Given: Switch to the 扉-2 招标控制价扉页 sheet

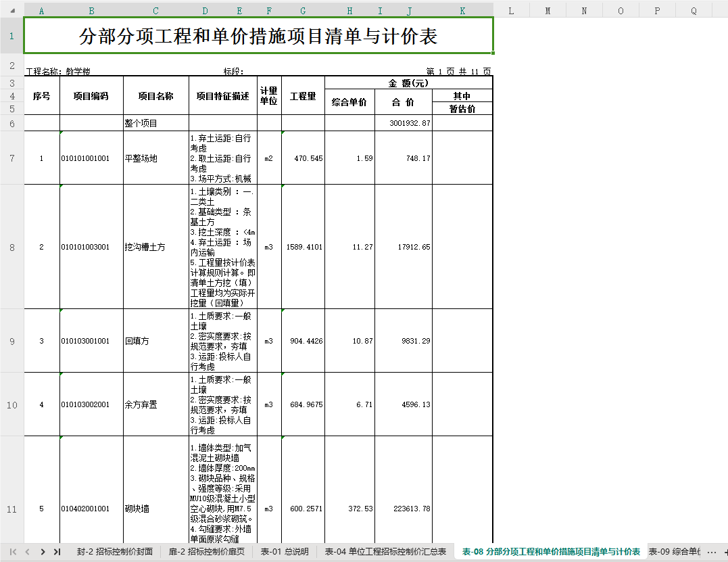Looking at the screenshot, I should click(206, 552).
